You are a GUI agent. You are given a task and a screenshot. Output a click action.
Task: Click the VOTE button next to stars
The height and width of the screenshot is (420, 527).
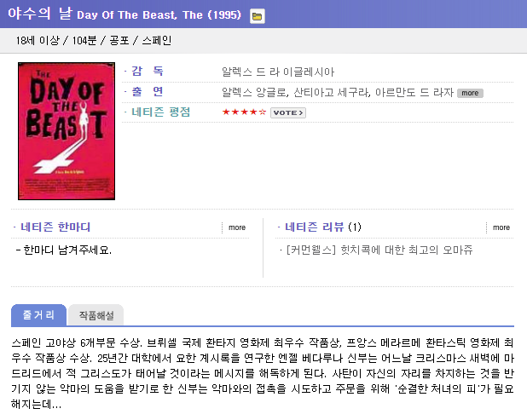287,112
